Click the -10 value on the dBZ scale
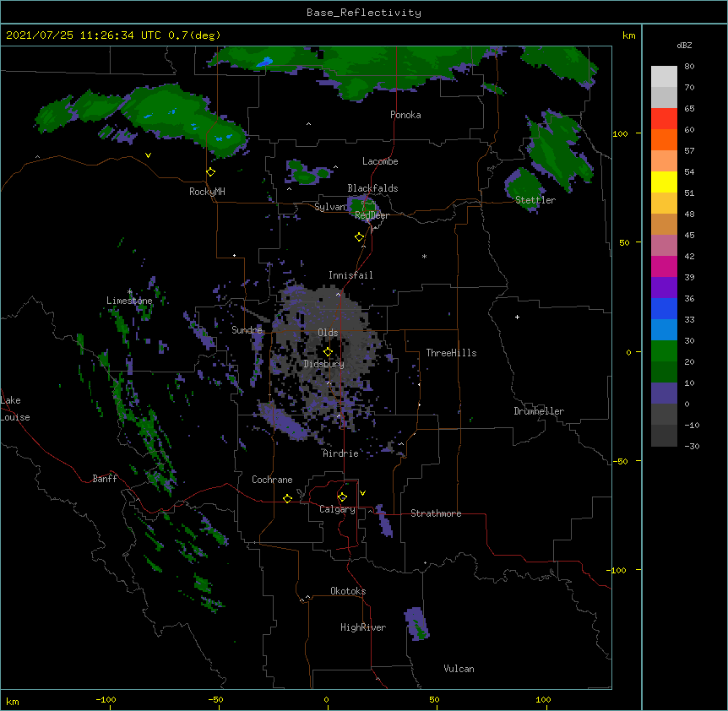The height and width of the screenshot is (711, 728). [692, 425]
